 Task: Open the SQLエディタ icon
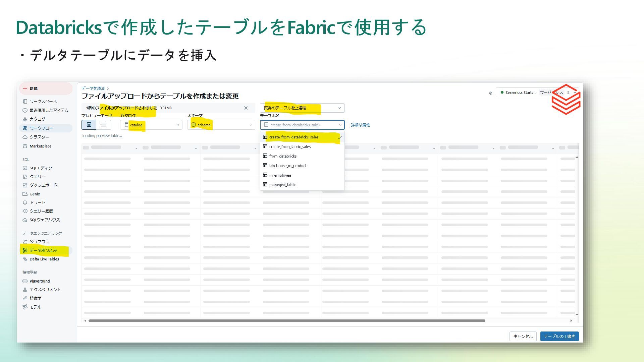point(25,168)
